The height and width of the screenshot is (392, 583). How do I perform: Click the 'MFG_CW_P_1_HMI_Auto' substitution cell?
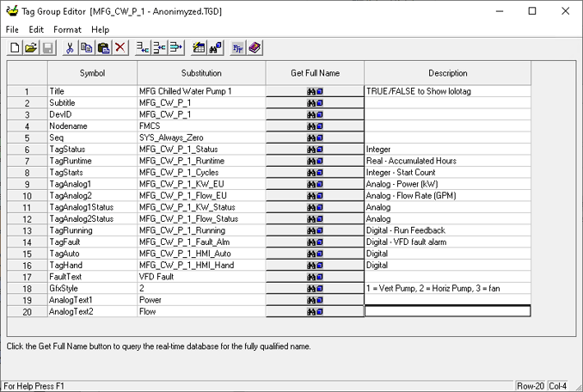pos(201,254)
